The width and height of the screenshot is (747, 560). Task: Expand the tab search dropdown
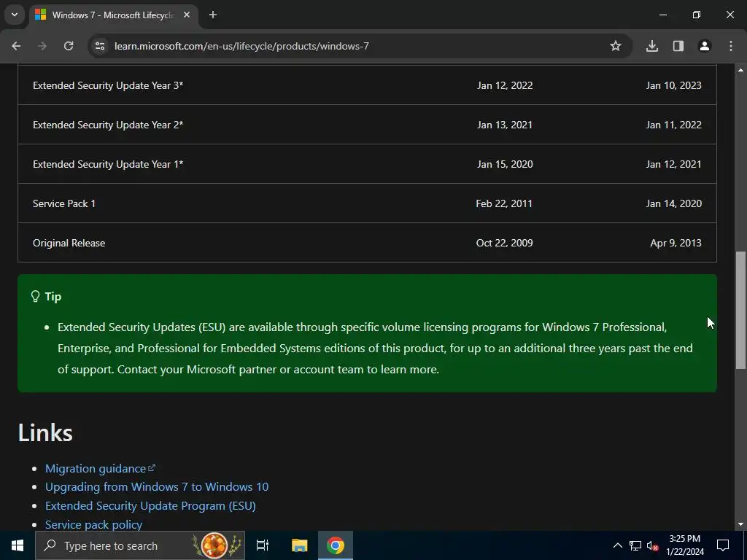pyautogui.click(x=15, y=15)
